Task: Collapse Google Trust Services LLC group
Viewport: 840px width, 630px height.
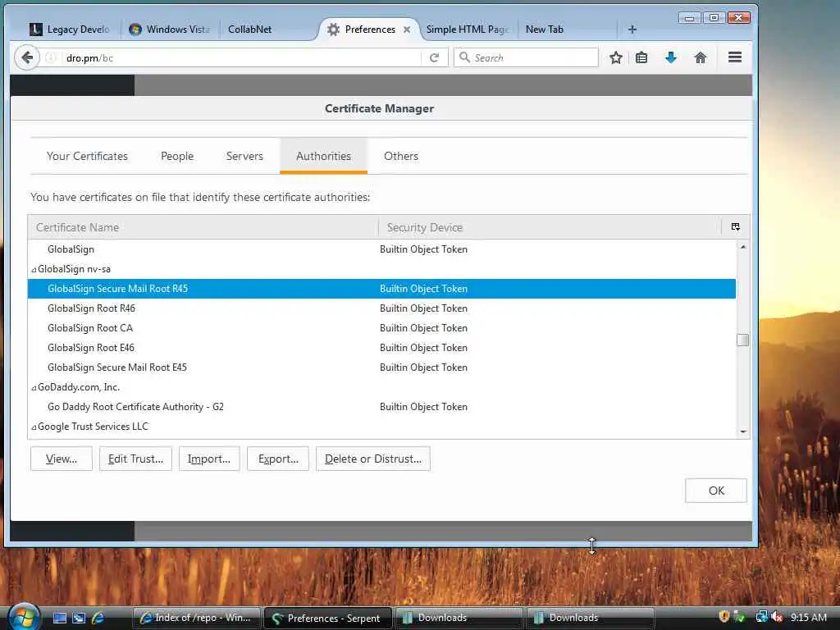Action: point(34,427)
